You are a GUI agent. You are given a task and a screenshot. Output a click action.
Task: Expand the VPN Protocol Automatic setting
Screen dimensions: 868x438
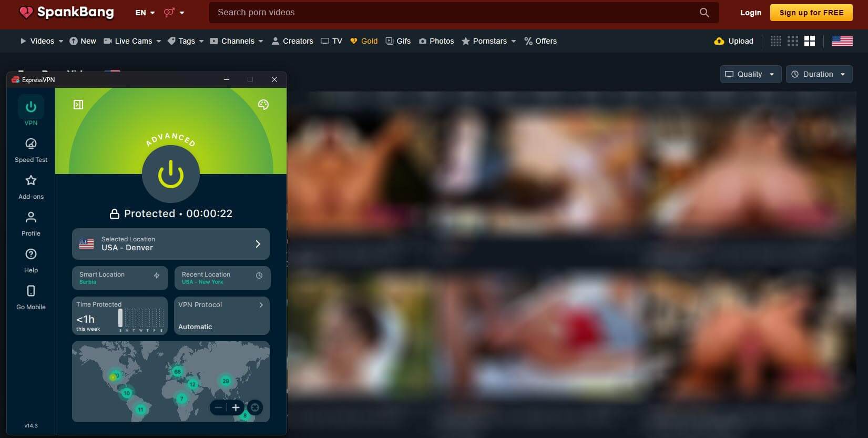[222, 315]
